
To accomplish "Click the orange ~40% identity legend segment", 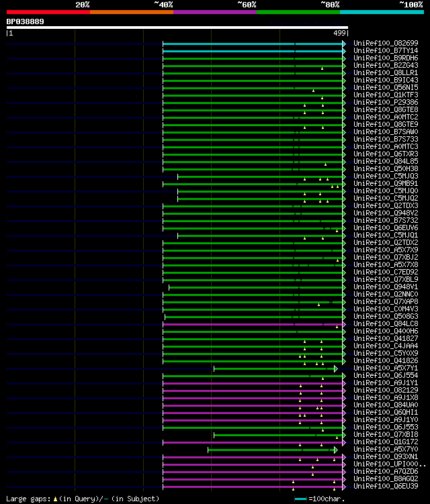I will (x=132, y=12).
